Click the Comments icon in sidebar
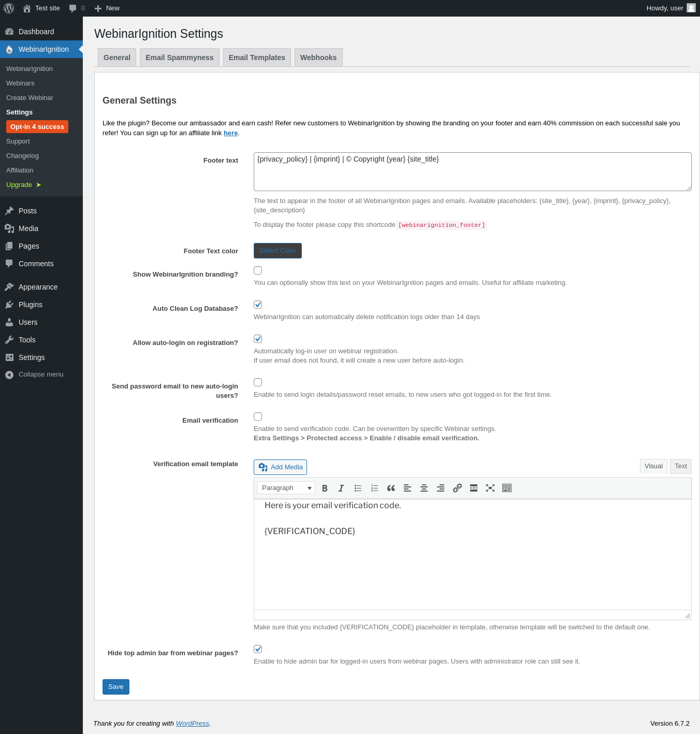This screenshot has height=734, width=700. point(9,264)
